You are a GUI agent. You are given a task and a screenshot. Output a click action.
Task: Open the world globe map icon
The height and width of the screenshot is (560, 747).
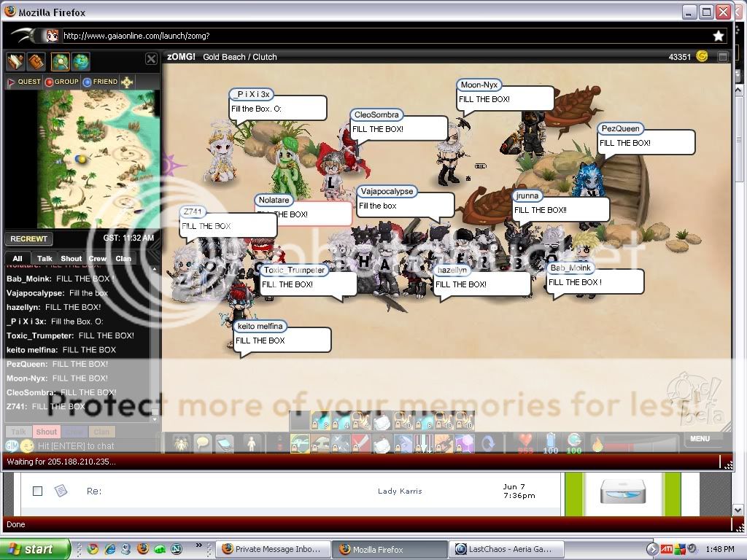80,61
